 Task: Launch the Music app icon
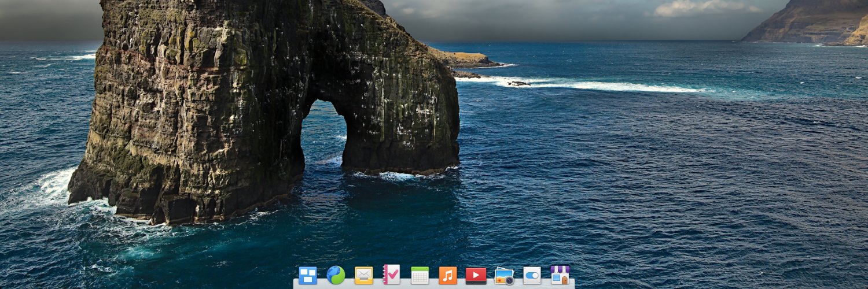[x=448, y=275]
